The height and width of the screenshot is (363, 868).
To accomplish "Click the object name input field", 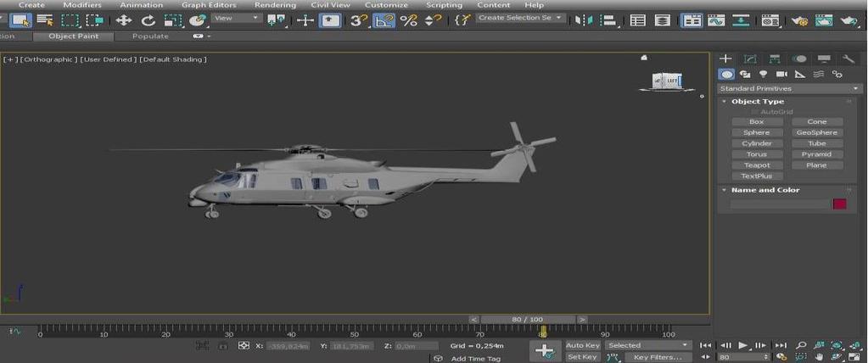I will point(780,204).
